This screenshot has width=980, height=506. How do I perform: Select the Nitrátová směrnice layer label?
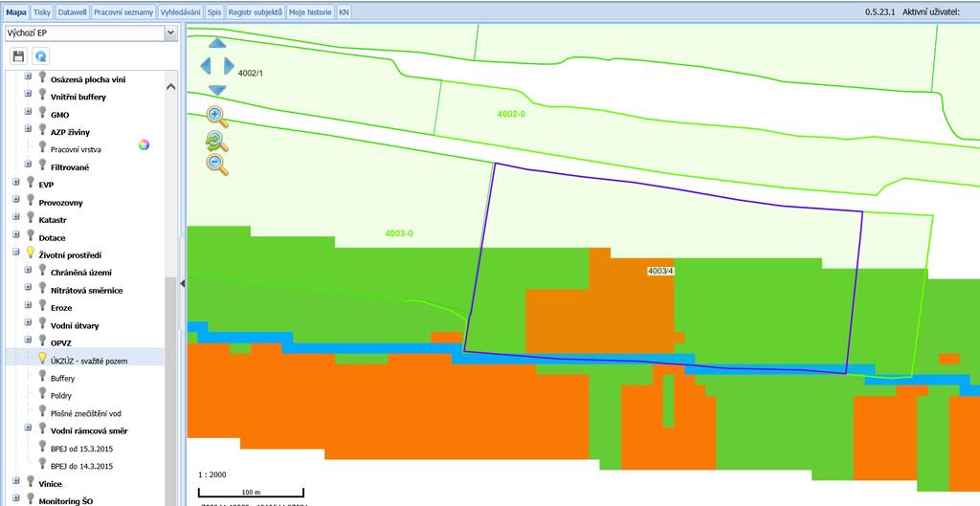(86, 291)
